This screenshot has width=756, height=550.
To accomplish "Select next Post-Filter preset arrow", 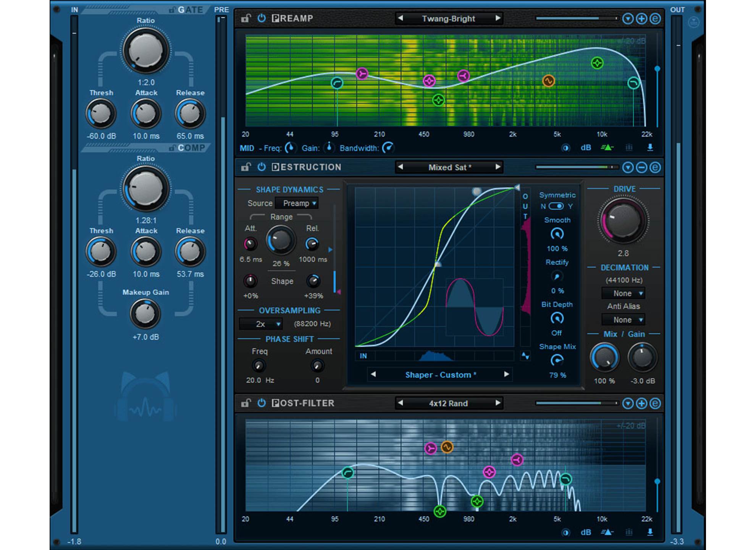I will pyautogui.click(x=498, y=403).
